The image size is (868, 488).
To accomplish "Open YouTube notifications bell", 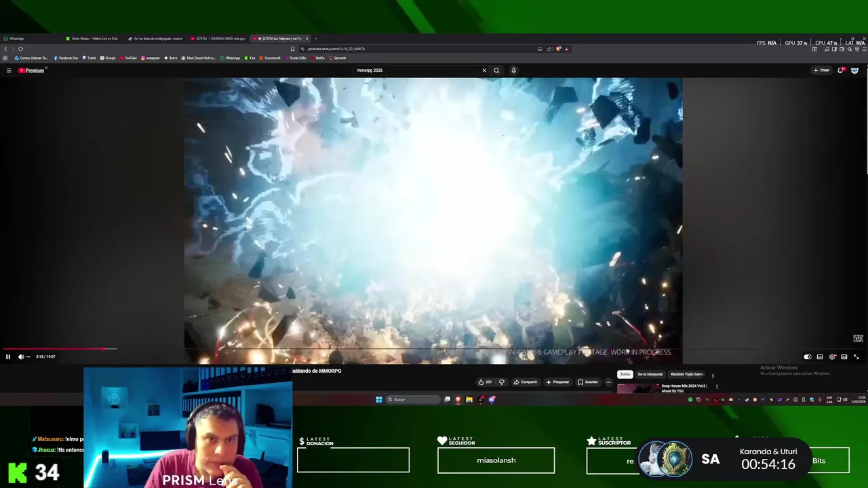I will 842,70.
